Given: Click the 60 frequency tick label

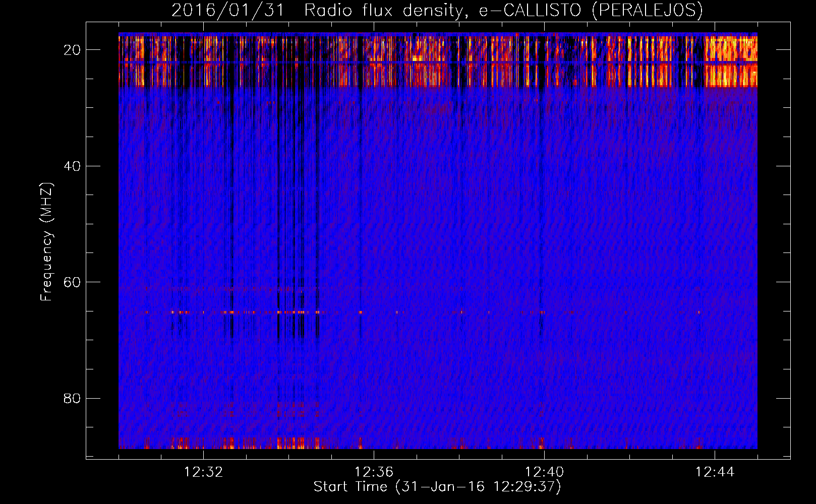Looking at the screenshot, I should (x=72, y=282).
